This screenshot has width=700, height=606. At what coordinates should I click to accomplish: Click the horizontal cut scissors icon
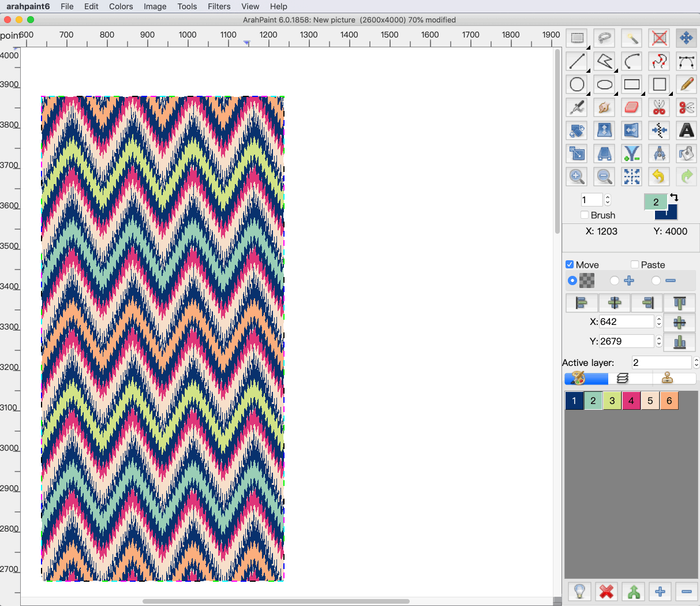pos(686,107)
